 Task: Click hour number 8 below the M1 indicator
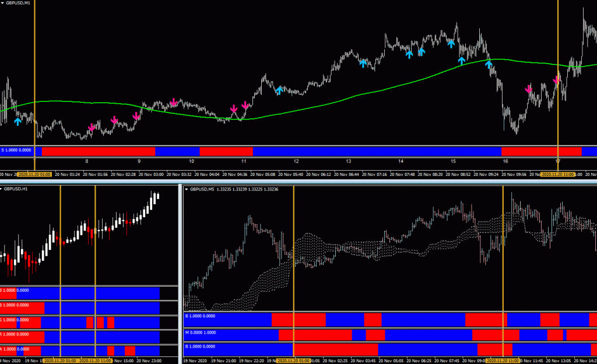pyautogui.click(x=87, y=161)
